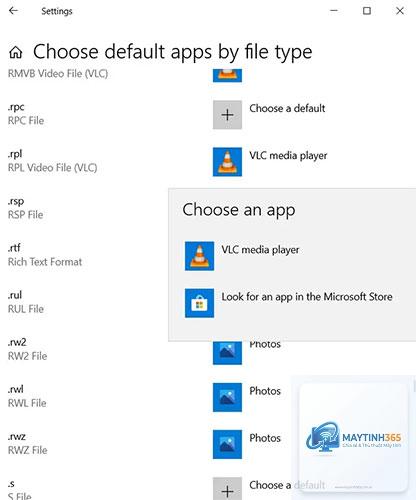The height and width of the screenshot is (500, 416).
Task: Click the plus icon for .rpc file
Action: (227, 115)
